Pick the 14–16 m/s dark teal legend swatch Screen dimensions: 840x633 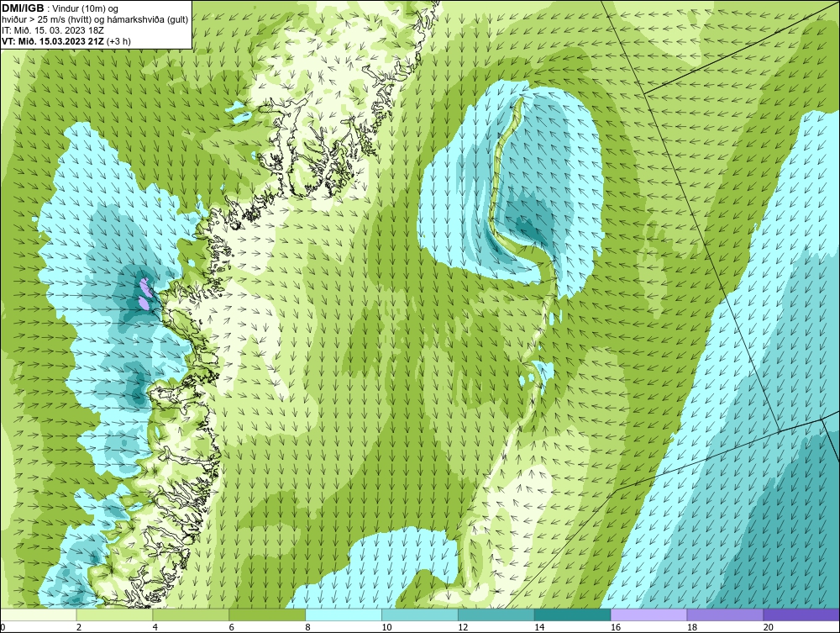[x=573, y=615]
